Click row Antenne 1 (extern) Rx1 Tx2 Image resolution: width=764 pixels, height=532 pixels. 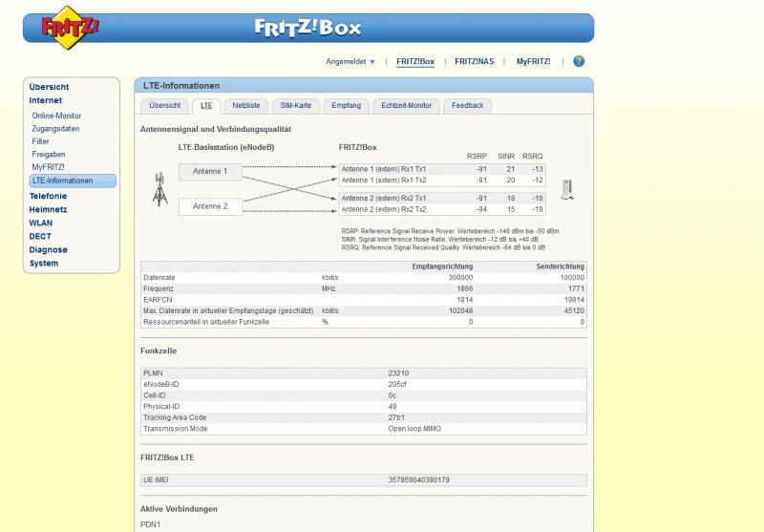point(442,181)
